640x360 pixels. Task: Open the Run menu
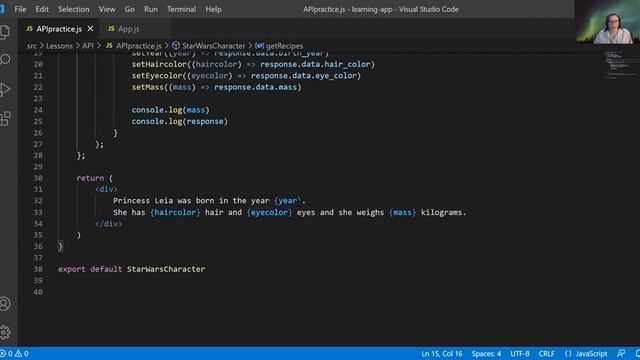[151, 9]
